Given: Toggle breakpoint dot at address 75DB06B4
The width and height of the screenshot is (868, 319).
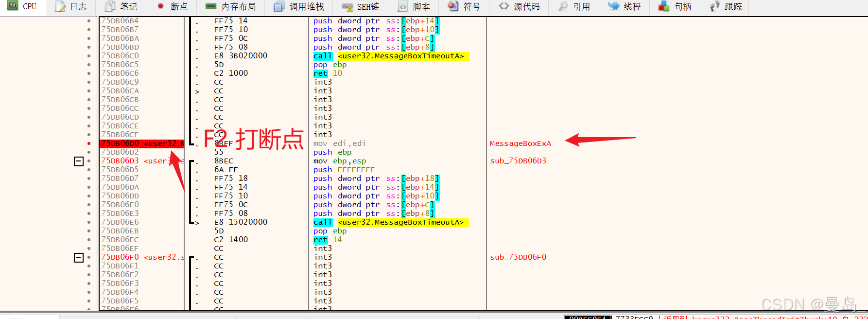Looking at the screenshot, I should 89,21.
